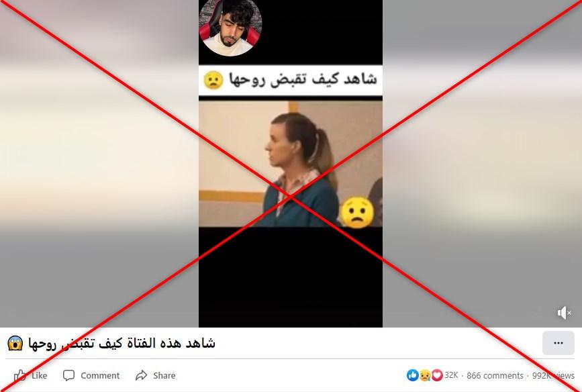Viewport: 582px width, 392px height.
Task: Click the Share arrow icon
Action: (x=142, y=375)
